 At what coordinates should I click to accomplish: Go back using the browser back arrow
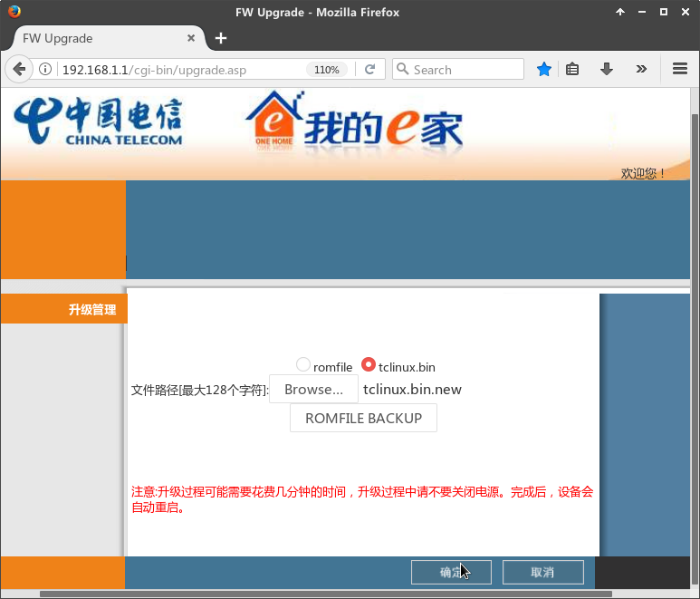[19, 69]
